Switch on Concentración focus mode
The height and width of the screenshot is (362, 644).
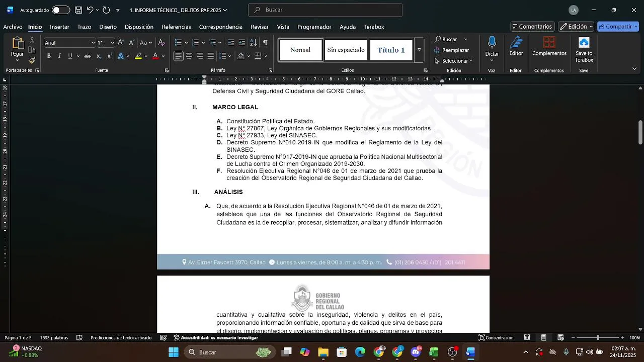pos(496,338)
